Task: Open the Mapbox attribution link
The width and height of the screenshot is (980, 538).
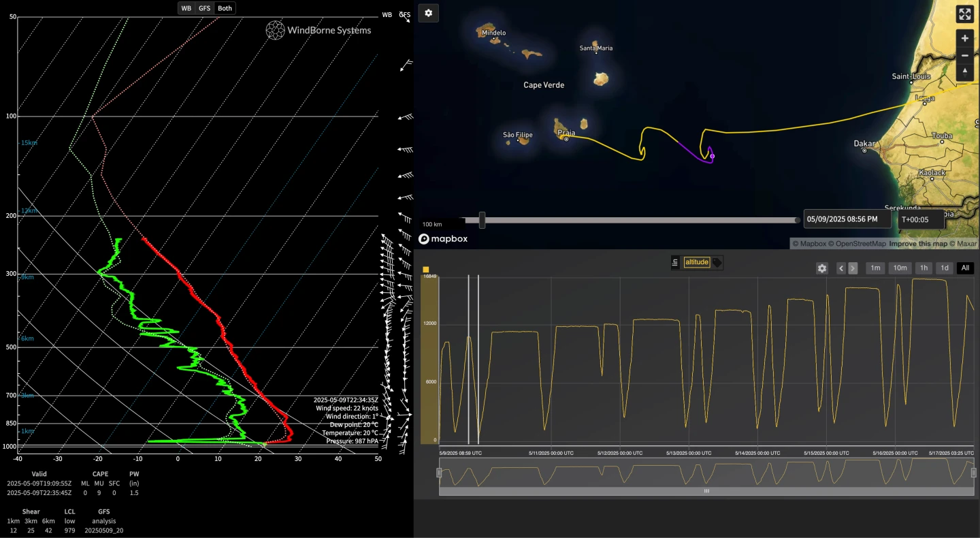Action: tap(809, 244)
